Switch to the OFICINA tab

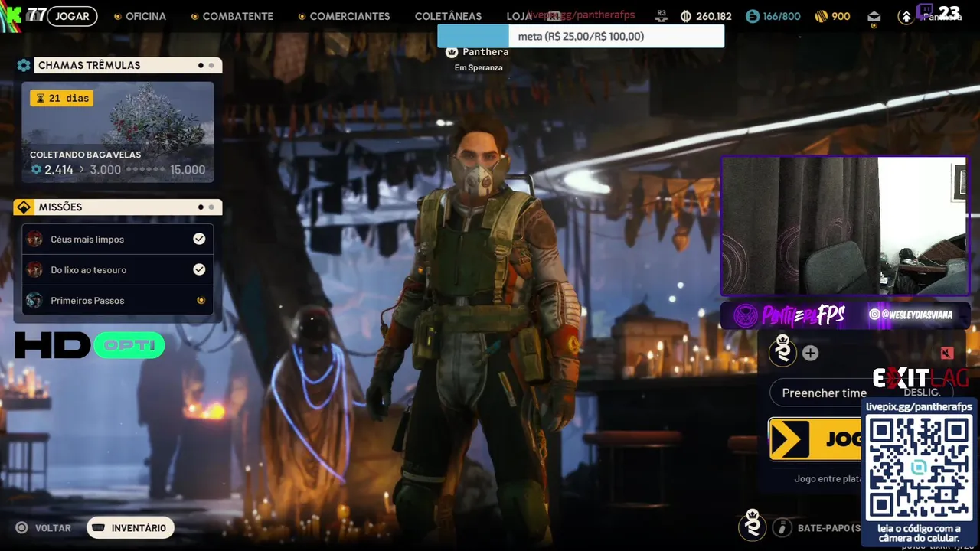click(x=146, y=16)
